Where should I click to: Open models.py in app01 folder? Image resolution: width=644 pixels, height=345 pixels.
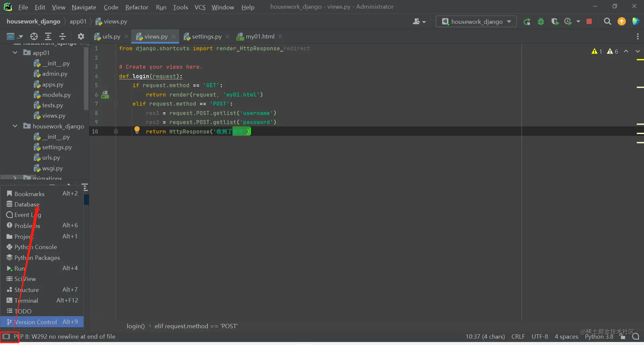point(52,95)
